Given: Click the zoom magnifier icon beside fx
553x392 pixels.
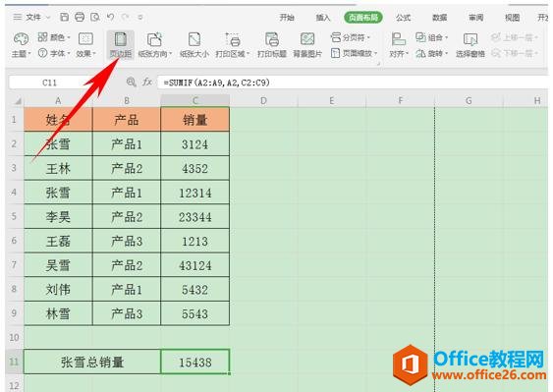Looking at the screenshot, I should point(131,83).
